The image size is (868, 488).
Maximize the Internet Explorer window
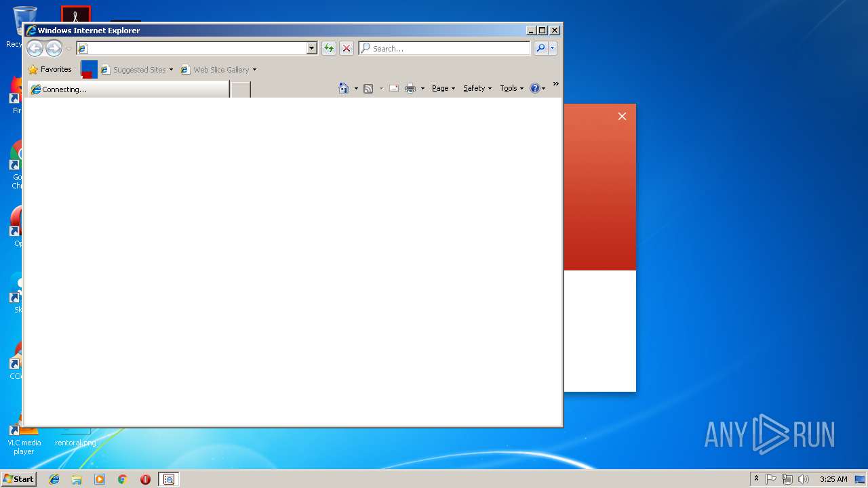[542, 30]
